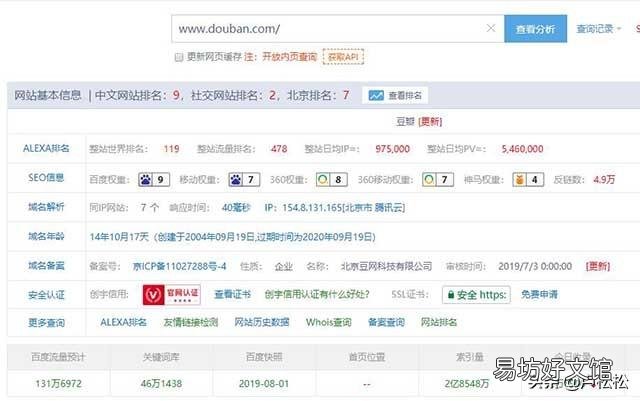The image size is (640, 401).
Task: Open the 更多查询 row label
Action: (46, 323)
